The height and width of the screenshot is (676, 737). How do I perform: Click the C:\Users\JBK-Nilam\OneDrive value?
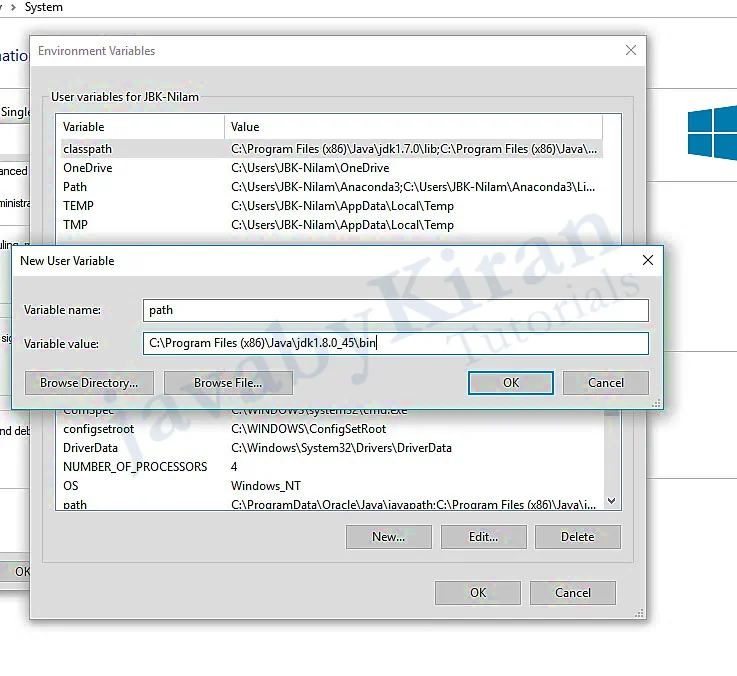310,168
